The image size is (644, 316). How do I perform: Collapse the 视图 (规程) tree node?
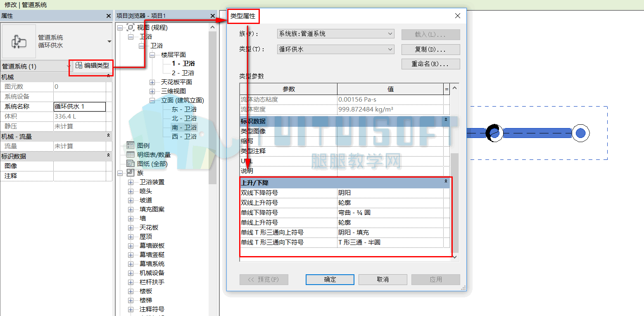pos(120,28)
